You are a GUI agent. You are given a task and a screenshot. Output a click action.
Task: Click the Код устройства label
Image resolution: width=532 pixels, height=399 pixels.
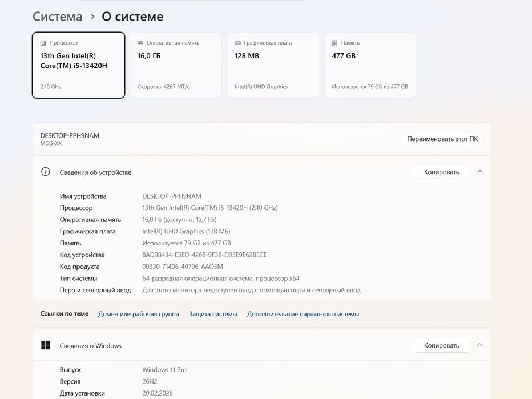[x=82, y=255]
